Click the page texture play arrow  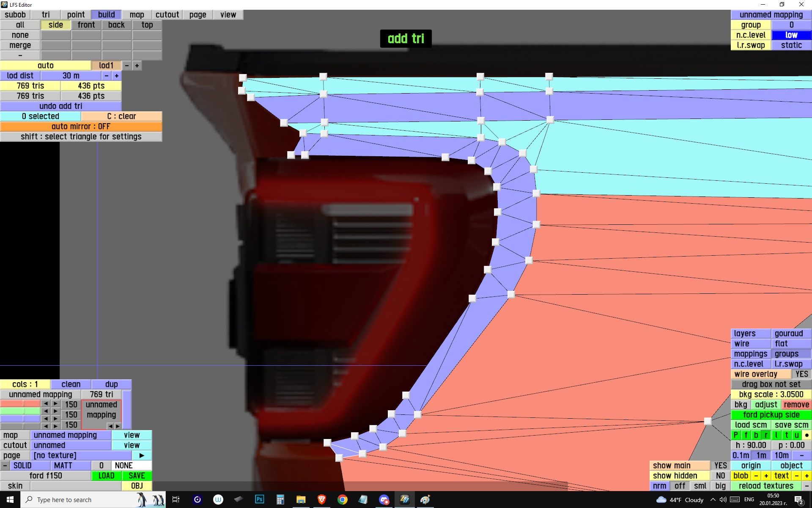coord(142,456)
